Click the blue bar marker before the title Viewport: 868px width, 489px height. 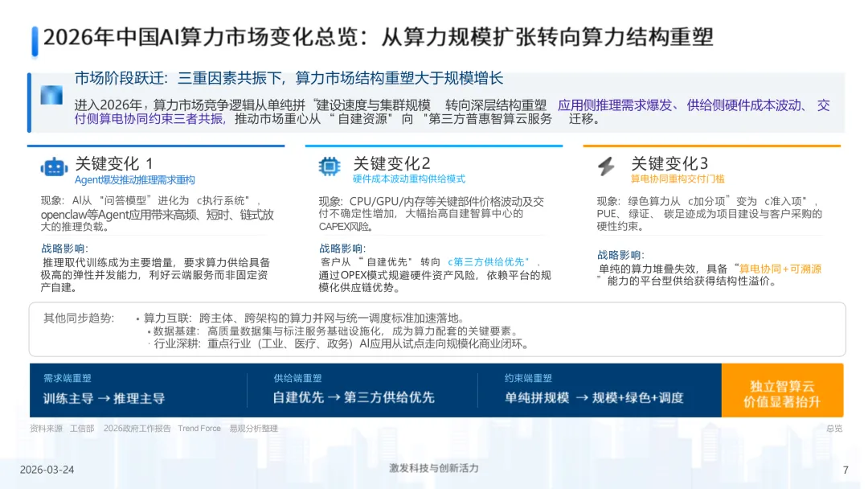point(33,37)
